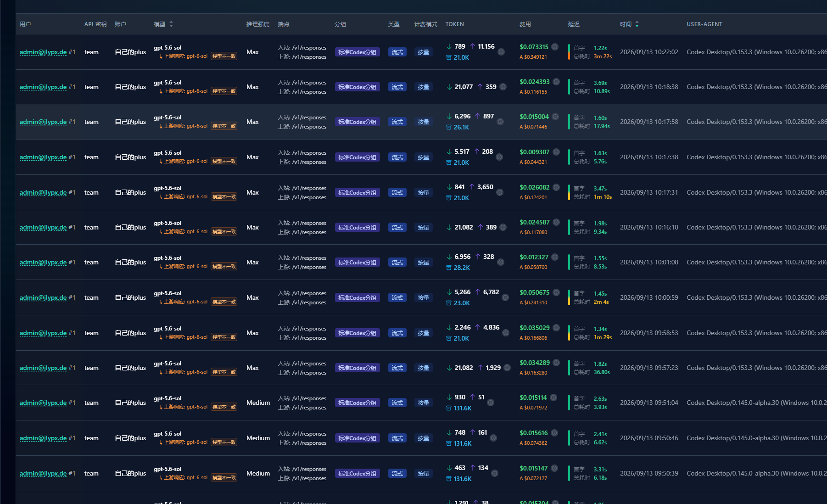Click cached tokens archive icon beside 26.1K
Viewport: 827px width, 504px height.
tap(449, 127)
